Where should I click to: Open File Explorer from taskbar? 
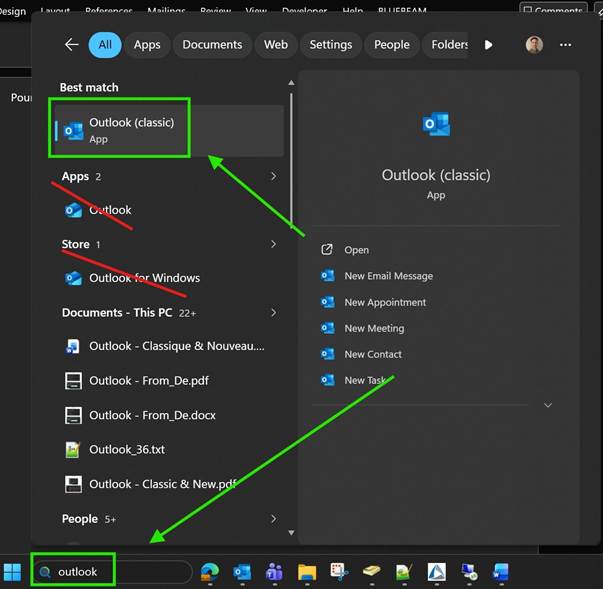tap(307, 572)
